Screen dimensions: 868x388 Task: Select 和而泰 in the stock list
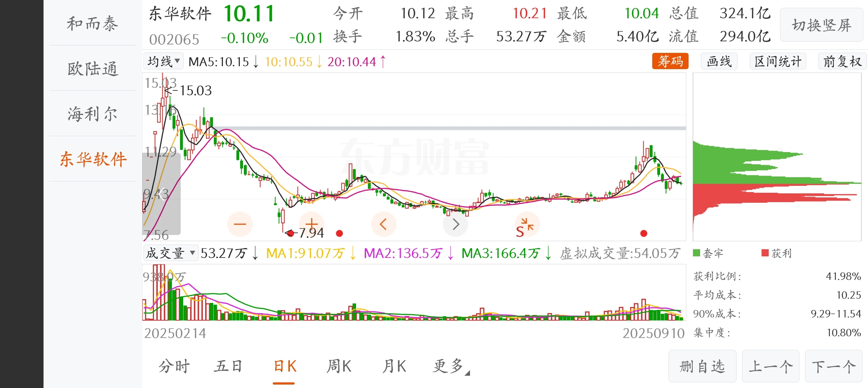[x=93, y=23]
